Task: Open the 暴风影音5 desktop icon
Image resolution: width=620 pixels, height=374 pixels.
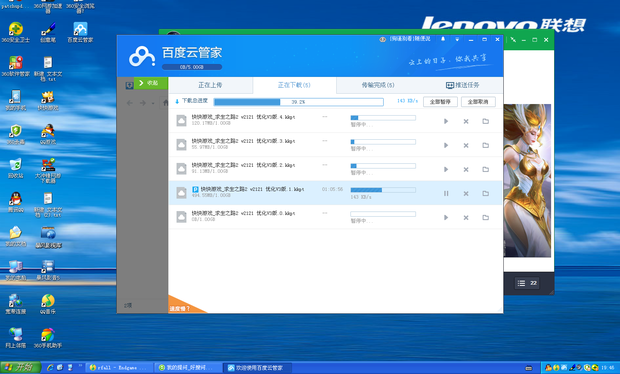Action: coord(48,270)
